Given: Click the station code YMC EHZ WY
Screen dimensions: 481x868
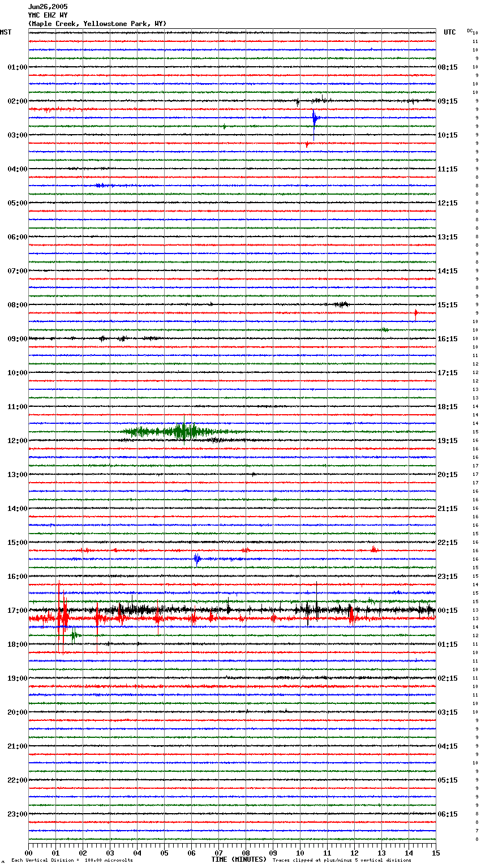Looking at the screenshot, I should click(48, 15).
